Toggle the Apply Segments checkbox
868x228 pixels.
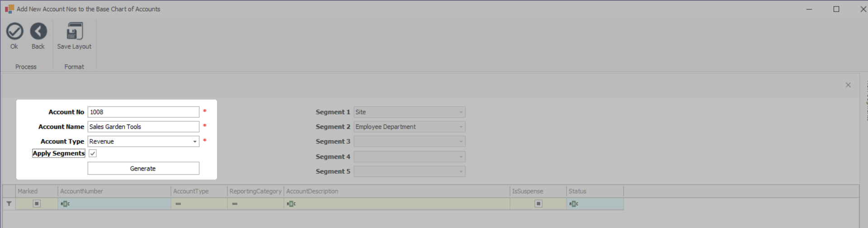click(x=93, y=153)
